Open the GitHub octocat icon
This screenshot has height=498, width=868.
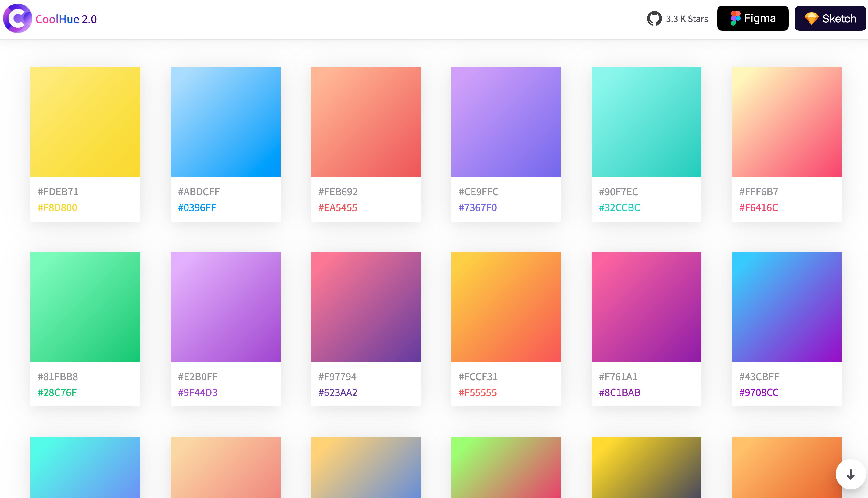pos(654,19)
